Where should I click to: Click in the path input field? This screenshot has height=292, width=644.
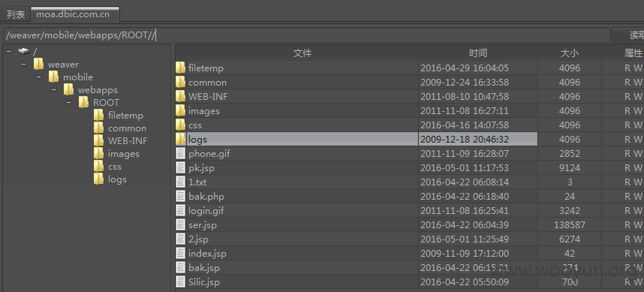(306, 35)
